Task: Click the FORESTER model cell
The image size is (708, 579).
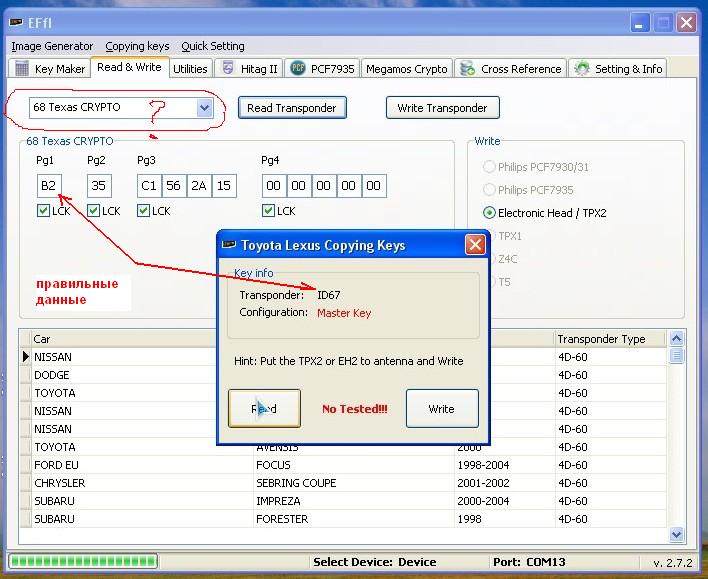Action: click(354, 519)
